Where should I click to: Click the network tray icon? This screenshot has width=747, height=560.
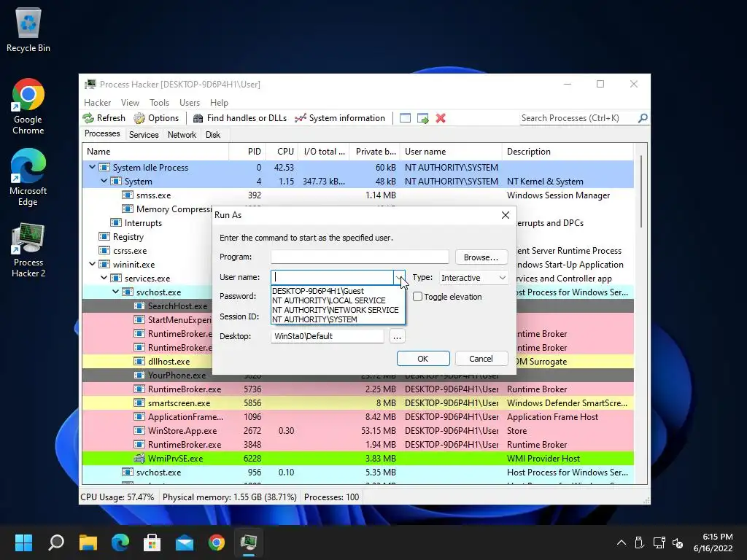pos(659,542)
